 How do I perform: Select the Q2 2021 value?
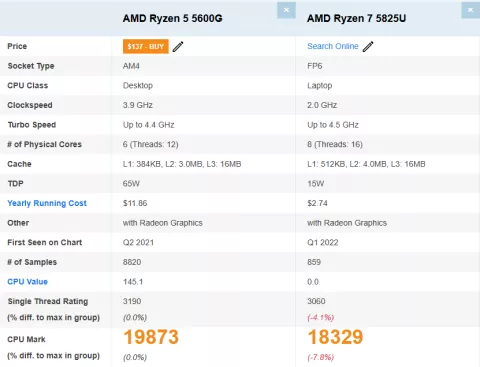(x=138, y=242)
